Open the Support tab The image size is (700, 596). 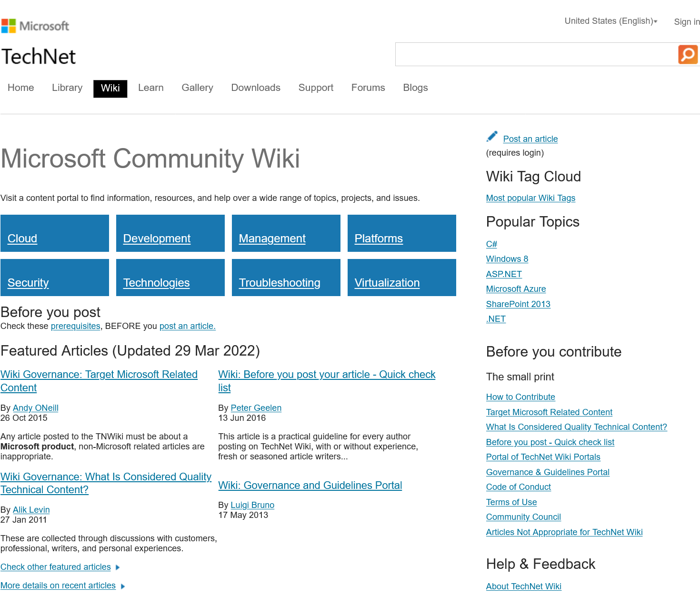pos(316,88)
